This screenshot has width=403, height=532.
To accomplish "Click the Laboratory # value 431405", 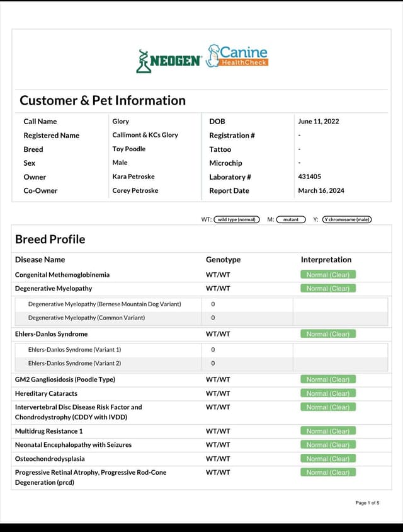I will [309, 176].
